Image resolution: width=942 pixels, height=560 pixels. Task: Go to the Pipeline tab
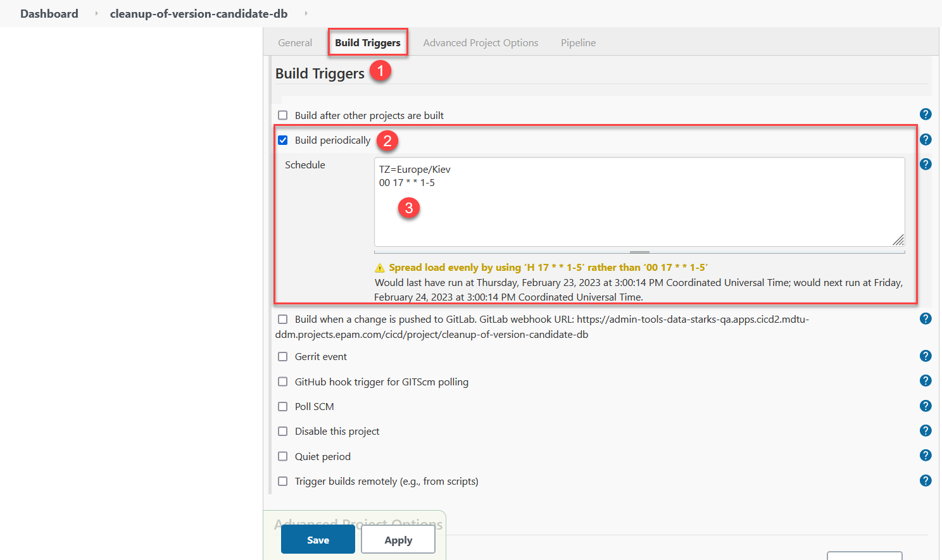click(578, 43)
